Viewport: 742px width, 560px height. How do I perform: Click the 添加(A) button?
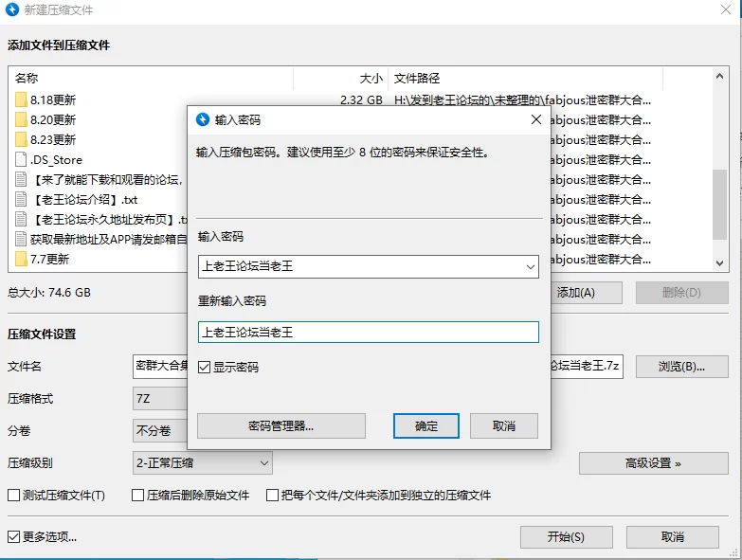point(587,293)
